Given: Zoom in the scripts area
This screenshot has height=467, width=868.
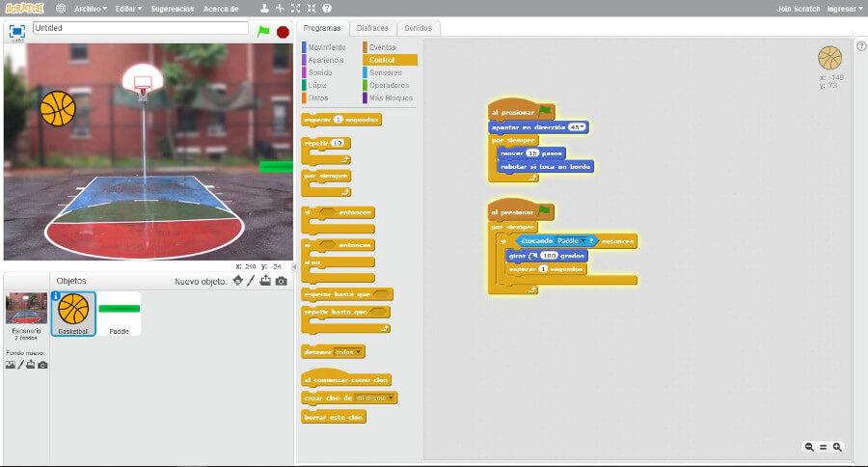Looking at the screenshot, I should (837, 447).
